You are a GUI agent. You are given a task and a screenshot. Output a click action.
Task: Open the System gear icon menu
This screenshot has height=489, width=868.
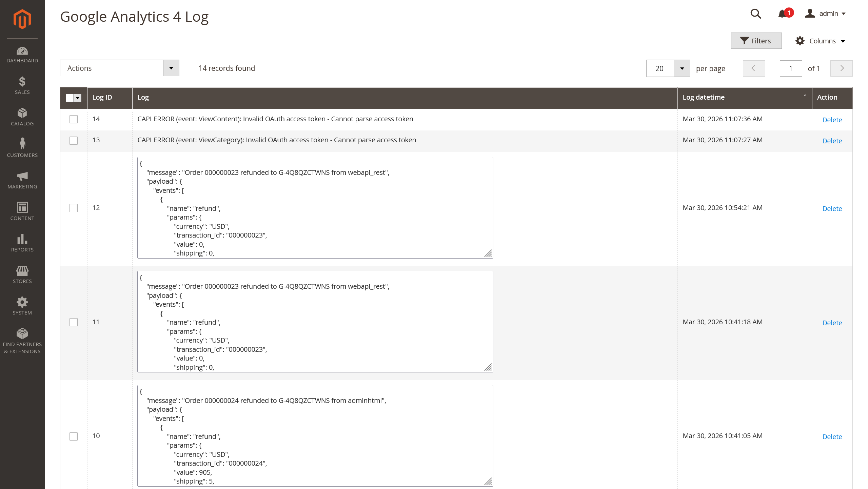click(22, 302)
